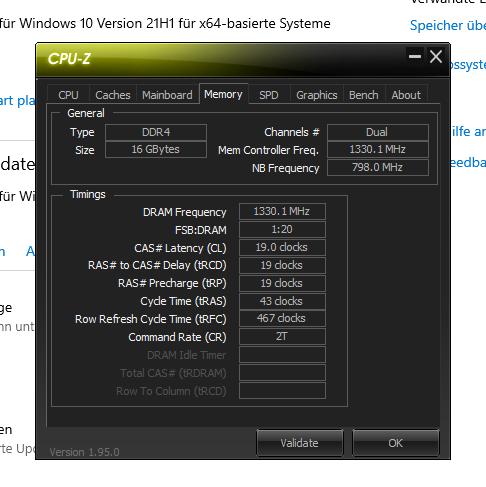This screenshot has height=487, width=486.
Task: Click the empty Row To Column field
Action: (282, 390)
